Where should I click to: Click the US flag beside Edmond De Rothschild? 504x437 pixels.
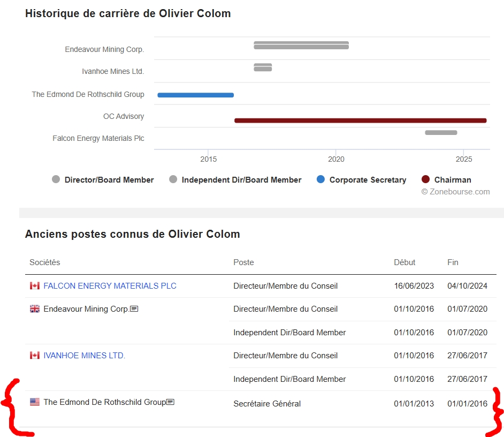coord(35,402)
